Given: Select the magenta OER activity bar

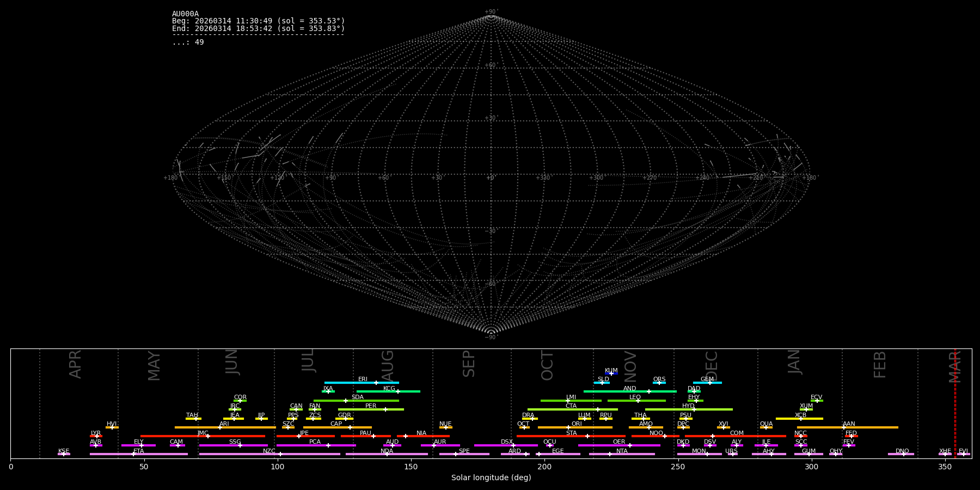Looking at the screenshot, I should (619, 445).
